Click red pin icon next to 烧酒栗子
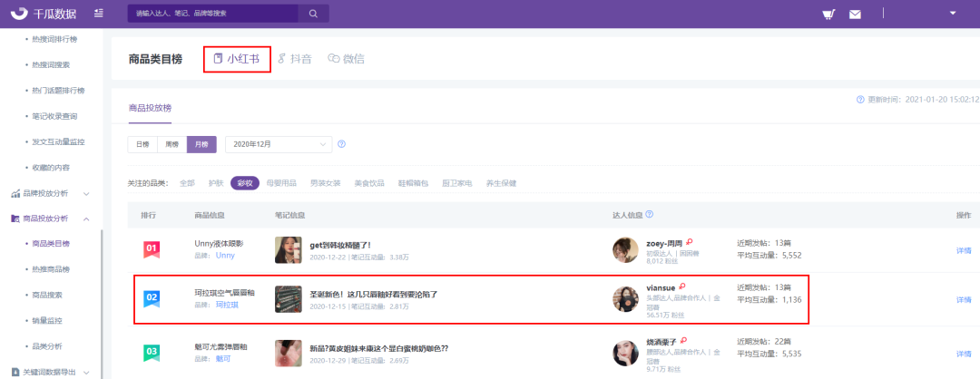 (683, 340)
